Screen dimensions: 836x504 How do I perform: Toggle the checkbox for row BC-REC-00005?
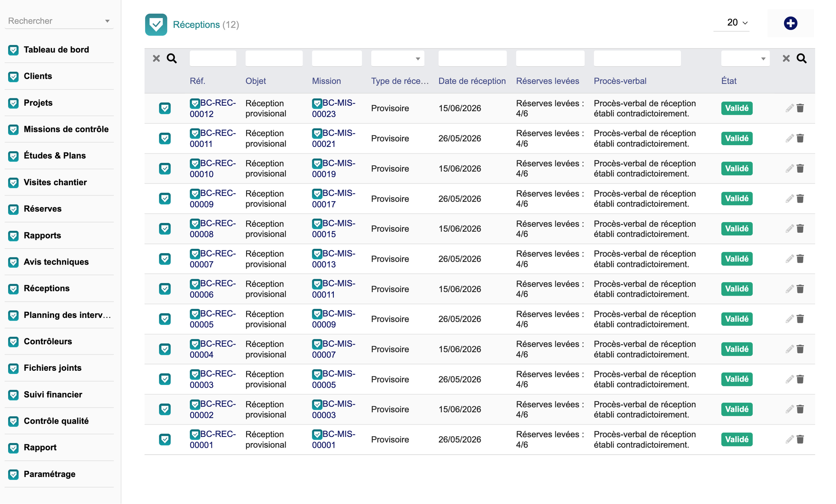[x=165, y=319]
